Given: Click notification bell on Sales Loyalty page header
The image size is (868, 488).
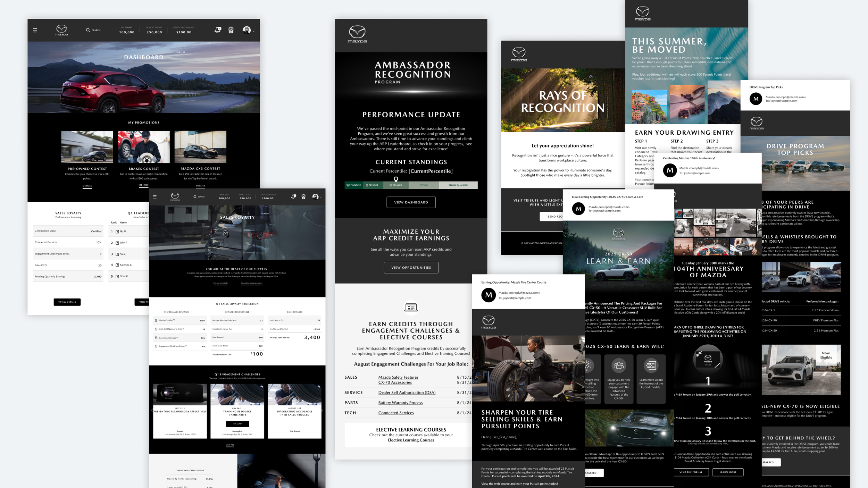Looking at the screenshot, I should pyautogui.click(x=293, y=196).
